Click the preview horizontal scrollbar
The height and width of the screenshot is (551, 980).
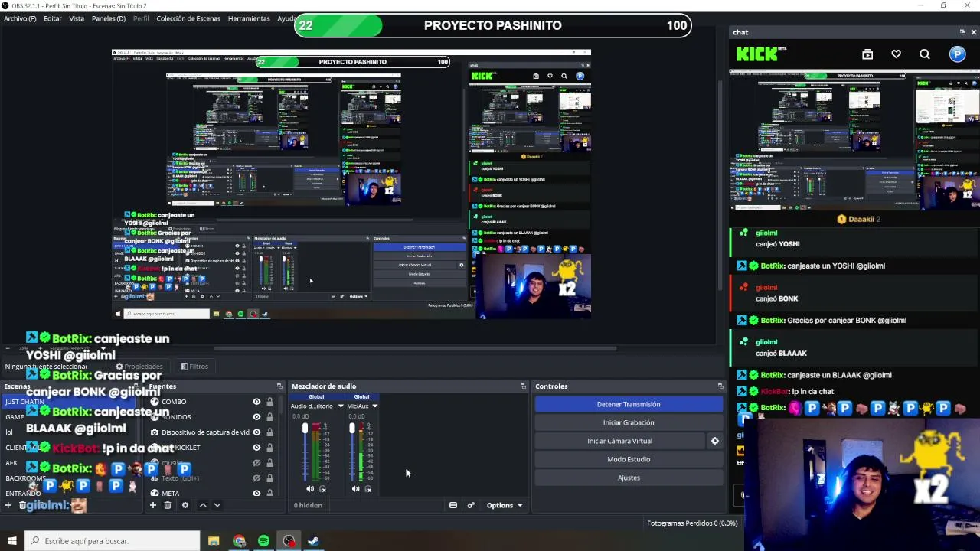(x=415, y=349)
